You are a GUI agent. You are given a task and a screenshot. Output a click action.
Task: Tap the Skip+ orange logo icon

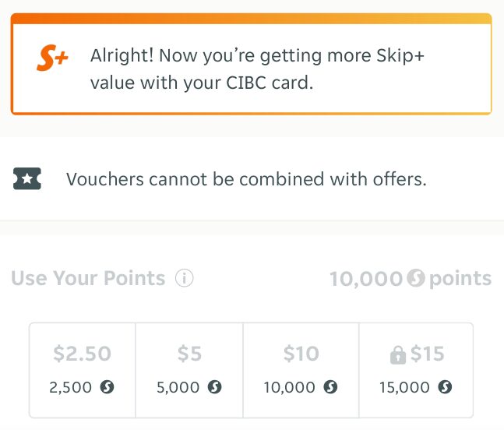(x=52, y=58)
